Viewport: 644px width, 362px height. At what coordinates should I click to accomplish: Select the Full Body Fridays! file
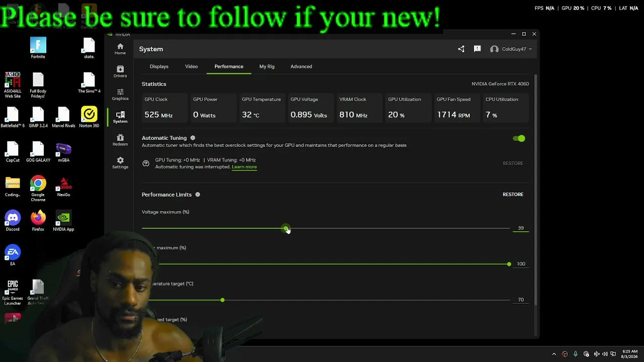pos(38,85)
